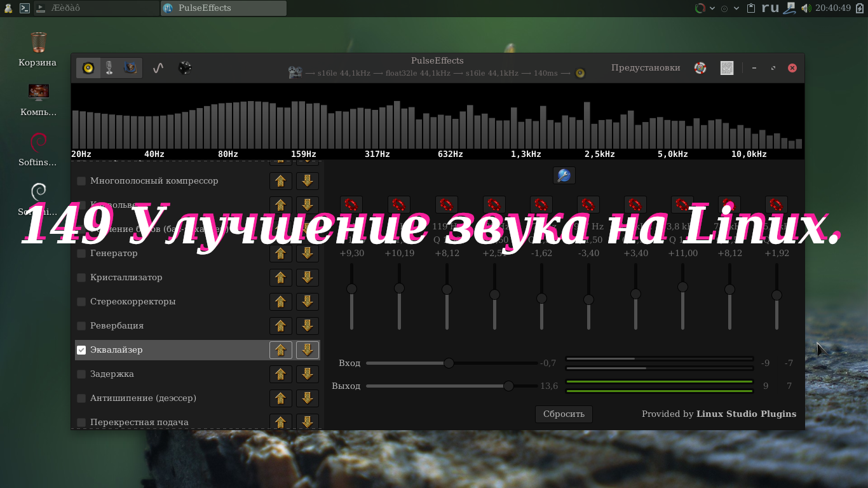This screenshot has height=488, width=868.
Task: Enable the Многополосный компрессор checkbox
Action: pyautogui.click(x=81, y=181)
